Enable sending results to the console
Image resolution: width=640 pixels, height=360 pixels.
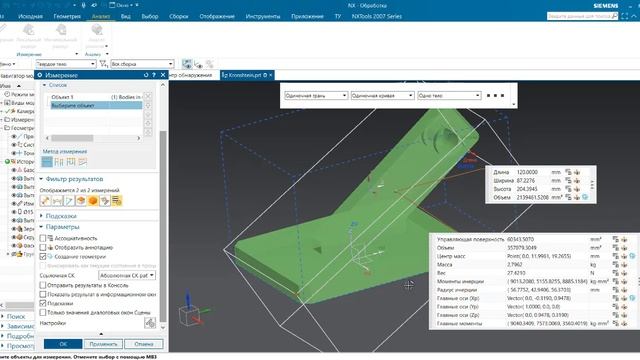[43, 285]
